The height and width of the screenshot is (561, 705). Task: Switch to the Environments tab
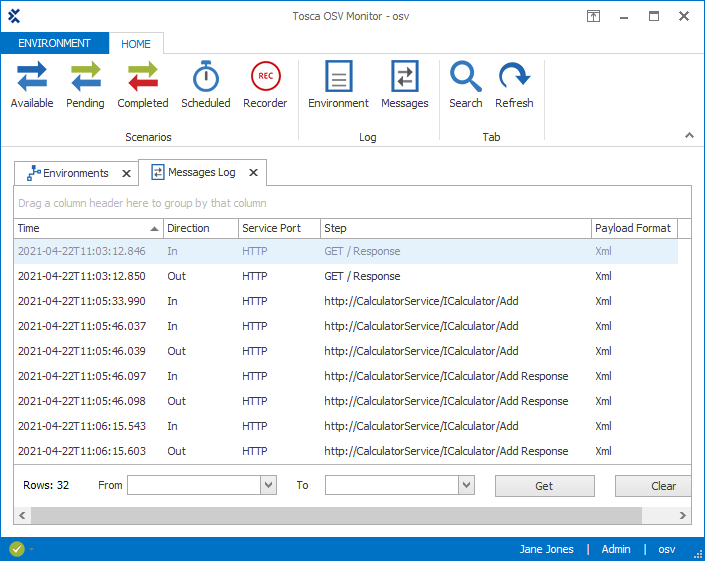[x=75, y=173]
